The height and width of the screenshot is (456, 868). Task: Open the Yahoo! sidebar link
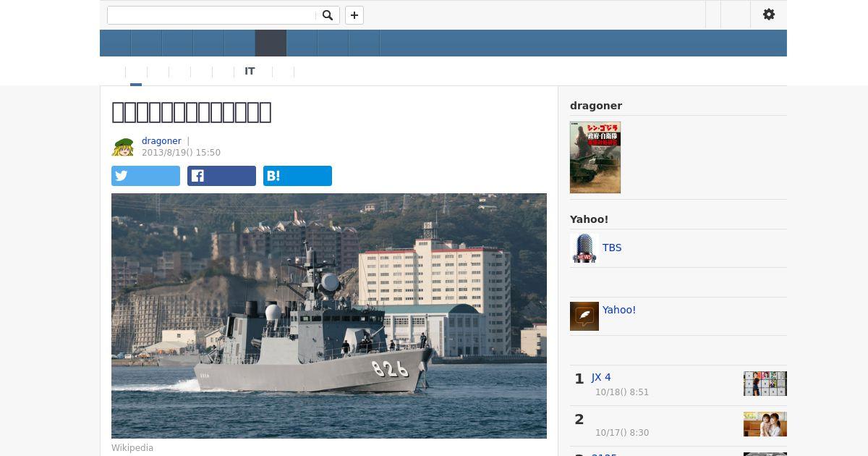[x=619, y=310]
